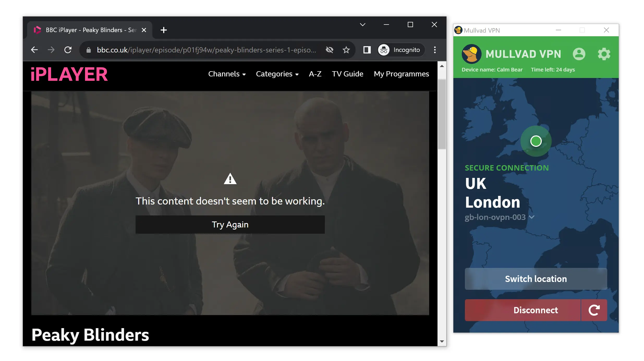Click the camera/lens icon in address bar
The width and height of the screenshot is (644, 361).
(330, 50)
